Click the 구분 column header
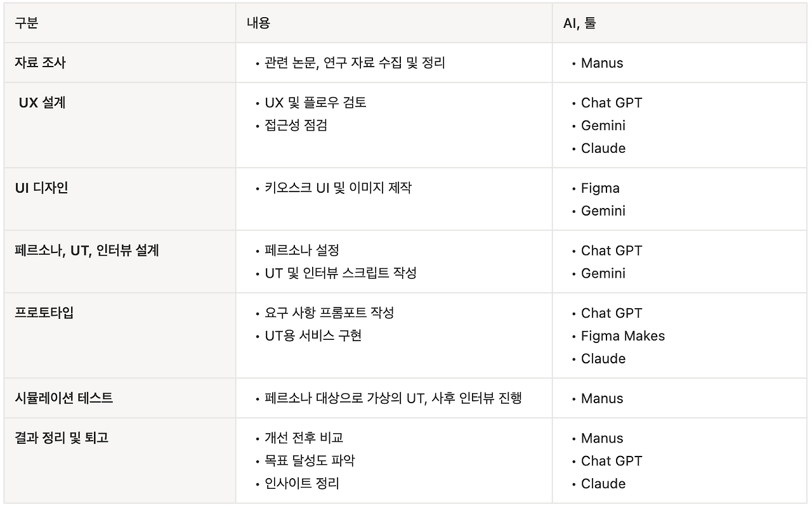812x506 pixels. coord(27,23)
